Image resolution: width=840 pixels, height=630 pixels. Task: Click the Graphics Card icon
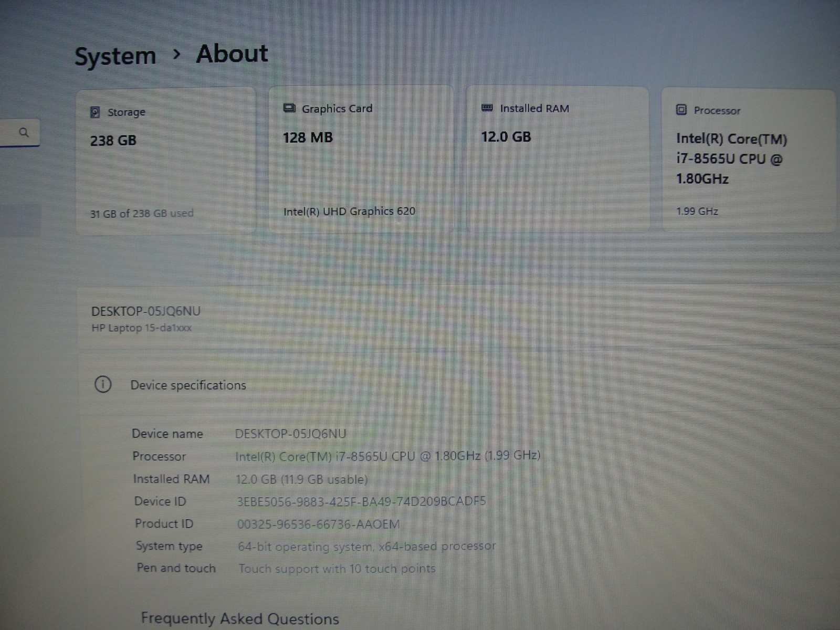click(x=289, y=108)
